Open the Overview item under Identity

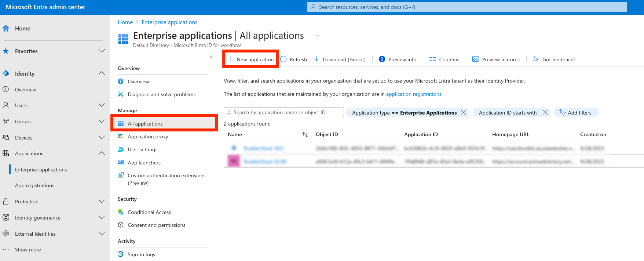point(25,90)
